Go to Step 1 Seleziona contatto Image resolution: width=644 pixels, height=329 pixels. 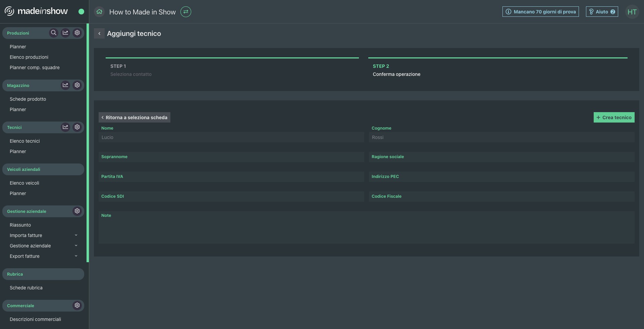[x=131, y=70]
